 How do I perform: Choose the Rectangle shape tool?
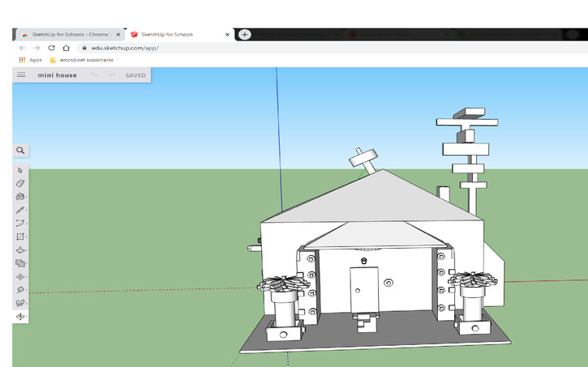click(21, 237)
